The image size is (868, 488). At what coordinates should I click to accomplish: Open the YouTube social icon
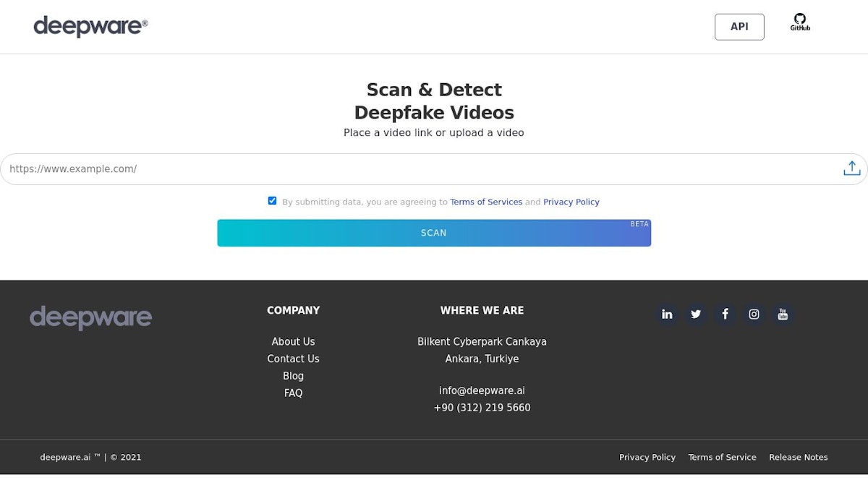(x=783, y=314)
